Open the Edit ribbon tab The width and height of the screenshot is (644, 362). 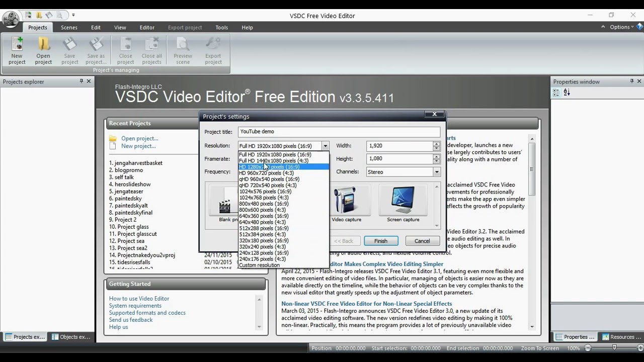(x=96, y=28)
